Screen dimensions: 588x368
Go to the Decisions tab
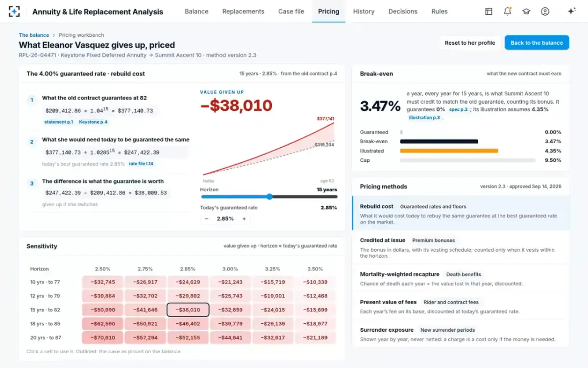tap(403, 11)
